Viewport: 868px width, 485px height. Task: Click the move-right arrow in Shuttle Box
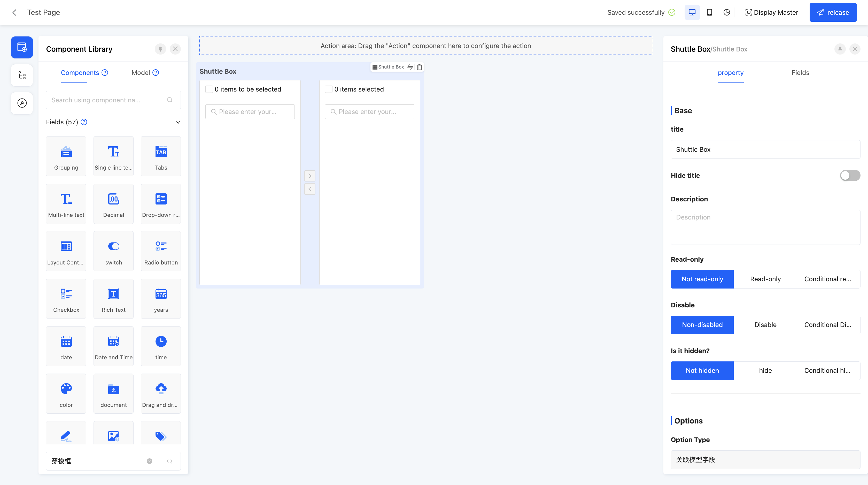tap(310, 176)
